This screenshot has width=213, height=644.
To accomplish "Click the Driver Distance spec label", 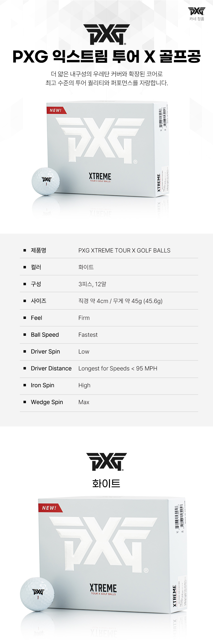I will pos(51,368).
